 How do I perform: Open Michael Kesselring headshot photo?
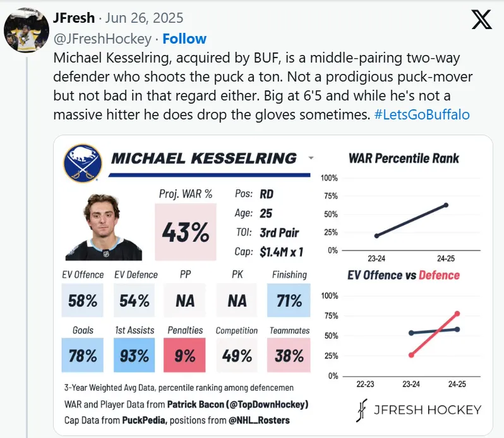[x=104, y=227]
